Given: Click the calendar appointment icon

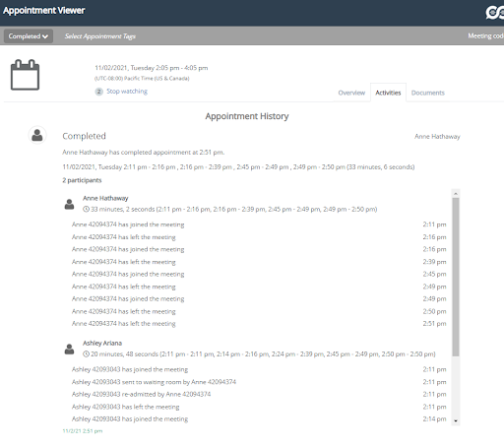Looking at the screenshot, I should coord(25,75).
